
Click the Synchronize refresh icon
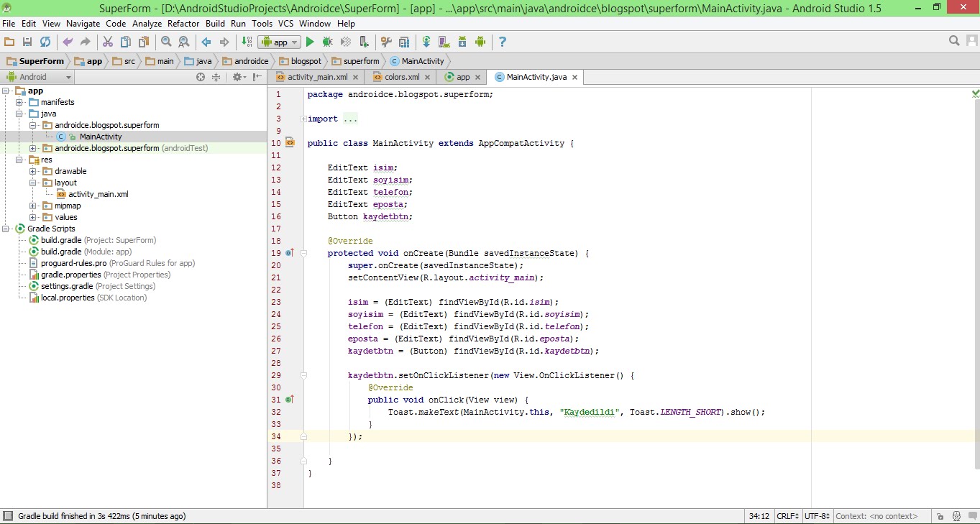45,42
